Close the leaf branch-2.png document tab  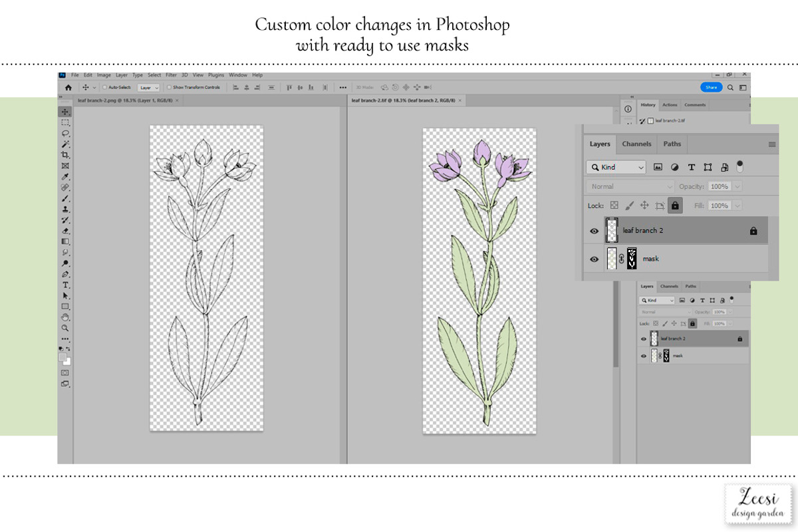pos(177,100)
